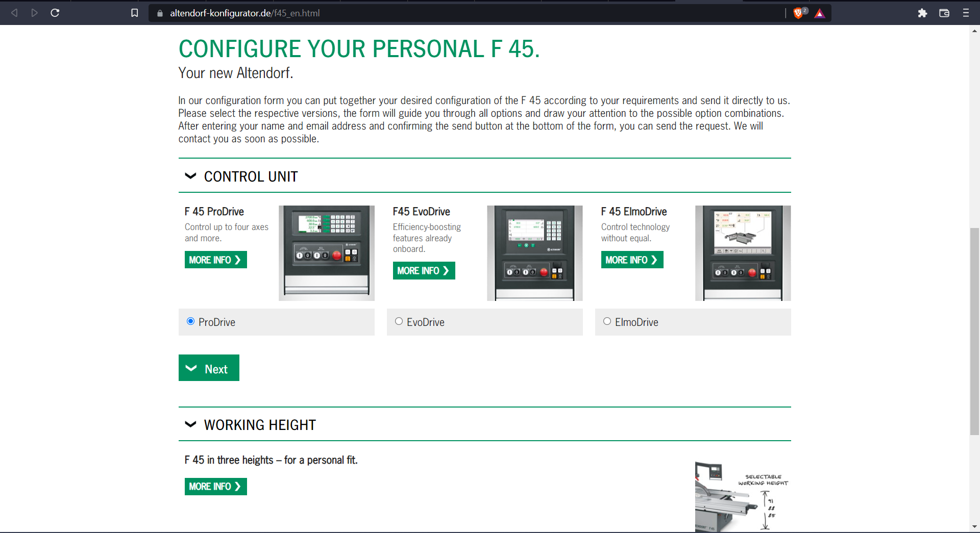Image resolution: width=980 pixels, height=533 pixels.
Task: Select the ProDrive radio button
Action: (x=190, y=321)
